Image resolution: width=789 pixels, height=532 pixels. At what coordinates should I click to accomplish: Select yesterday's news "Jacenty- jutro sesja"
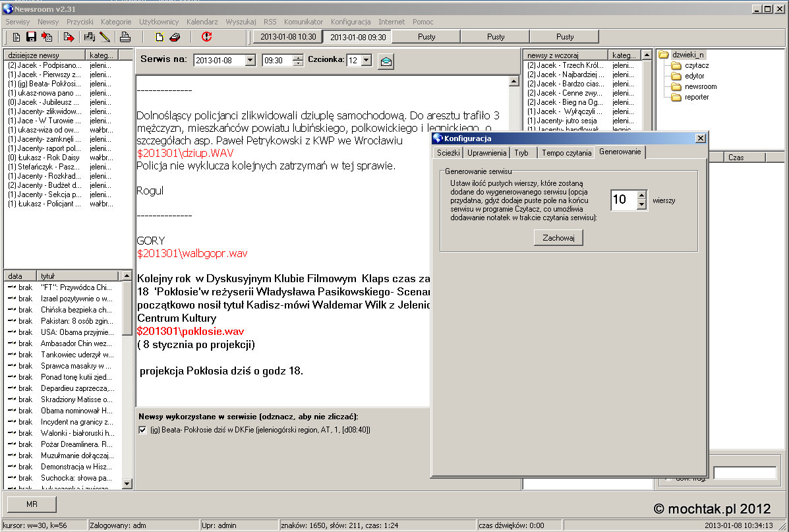(562, 121)
